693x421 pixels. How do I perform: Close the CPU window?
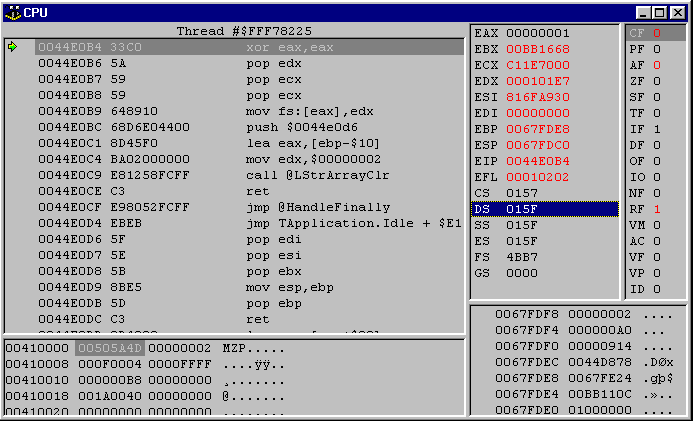point(678,12)
